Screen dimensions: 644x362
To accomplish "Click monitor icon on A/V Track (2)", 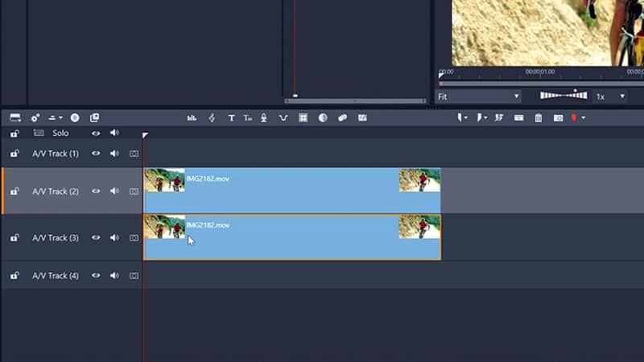I will tap(134, 191).
